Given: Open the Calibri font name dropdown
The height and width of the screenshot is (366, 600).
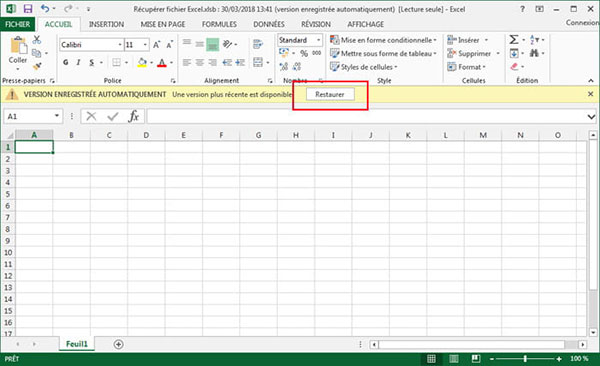Looking at the screenshot, I should (x=120, y=45).
